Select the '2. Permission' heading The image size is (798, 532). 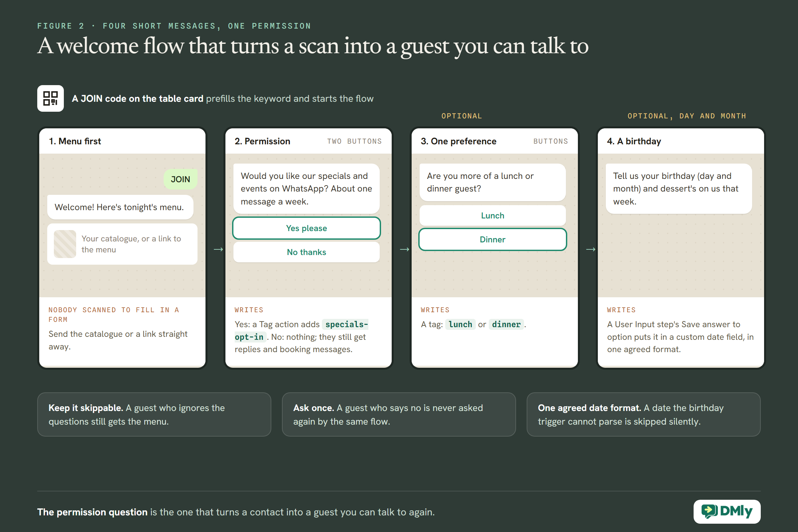point(262,141)
